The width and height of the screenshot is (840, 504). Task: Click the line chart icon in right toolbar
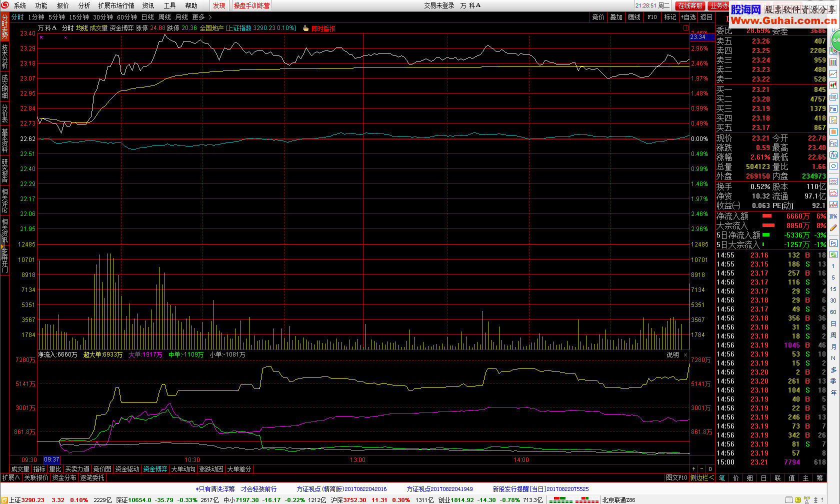tap(833, 73)
